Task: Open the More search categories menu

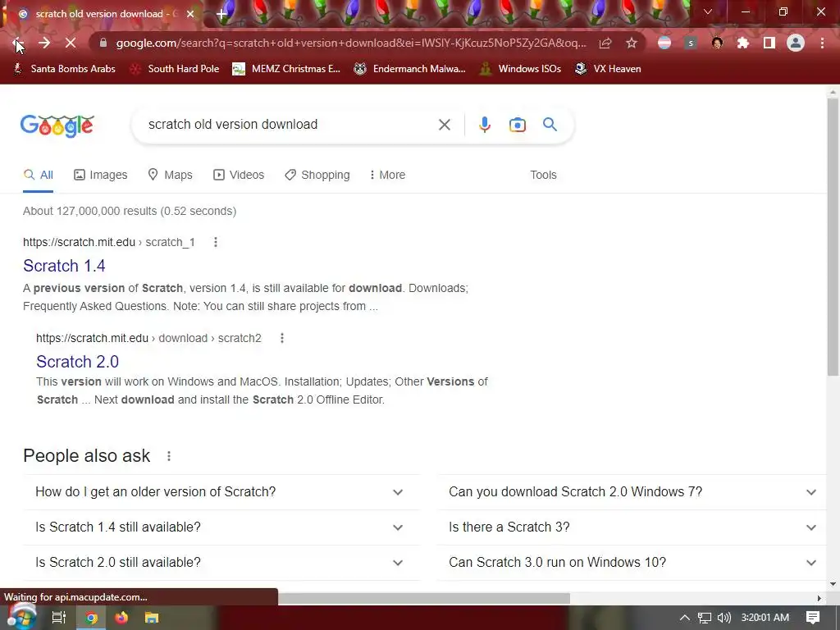Action: coord(387,176)
